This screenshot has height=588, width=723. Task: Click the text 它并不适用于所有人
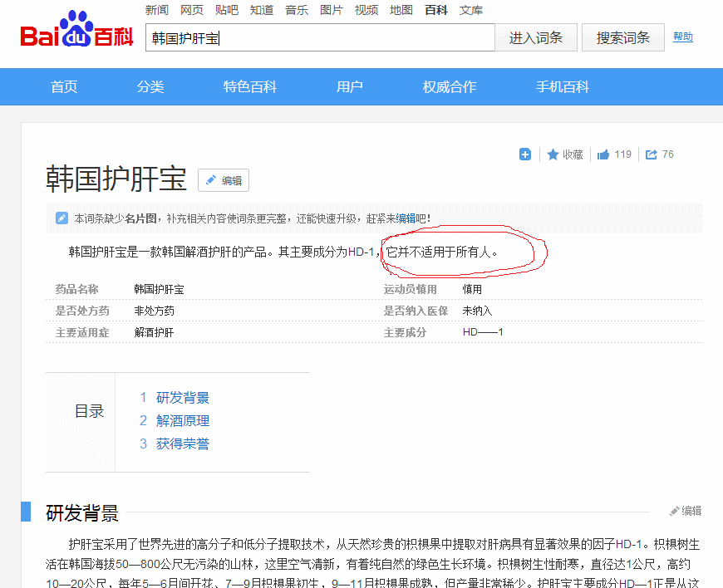(x=439, y=252)
